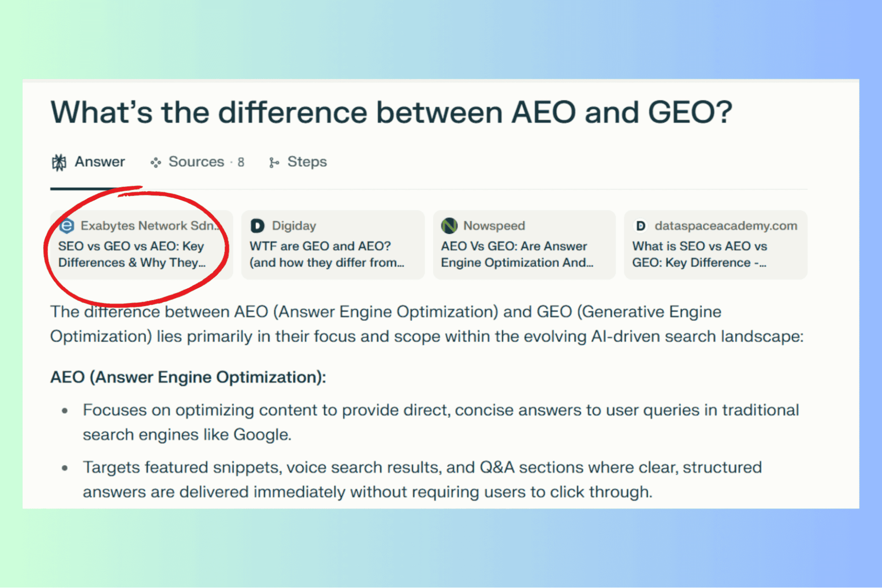Open 'SEO vs GEO vs AEO: Key Differences' article
This screenshot has width=882, height=588.
tap(131, 254)
